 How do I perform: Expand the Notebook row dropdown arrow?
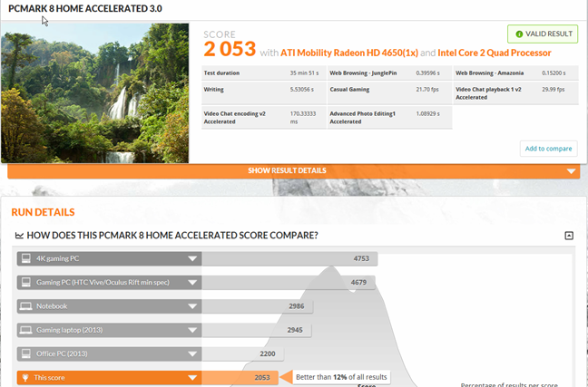click(192, 306)
